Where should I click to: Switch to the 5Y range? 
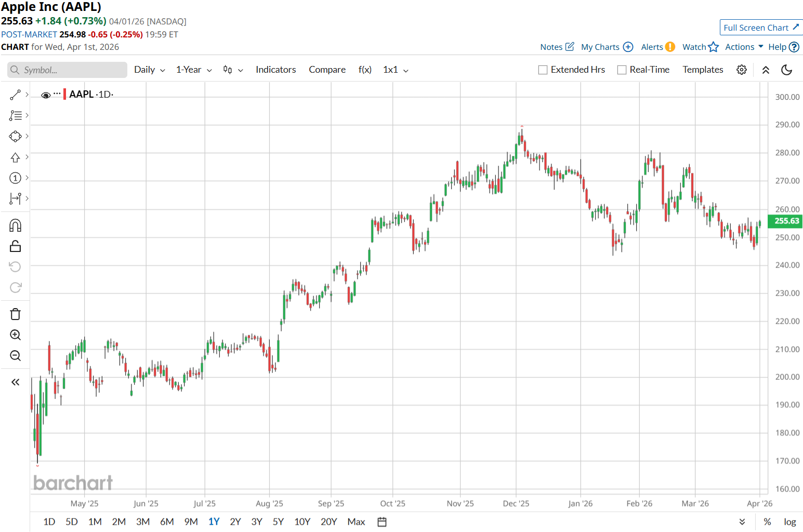(x=278, y=522)
